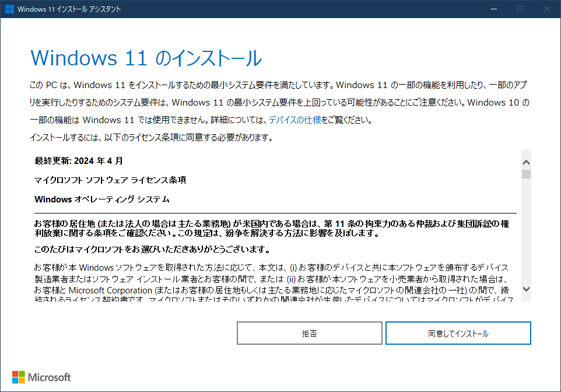Click the line このたびはマイクロソフトをお選びいただきありがとうございます。
The image size is (561, 392).
[x=152, y=249]
